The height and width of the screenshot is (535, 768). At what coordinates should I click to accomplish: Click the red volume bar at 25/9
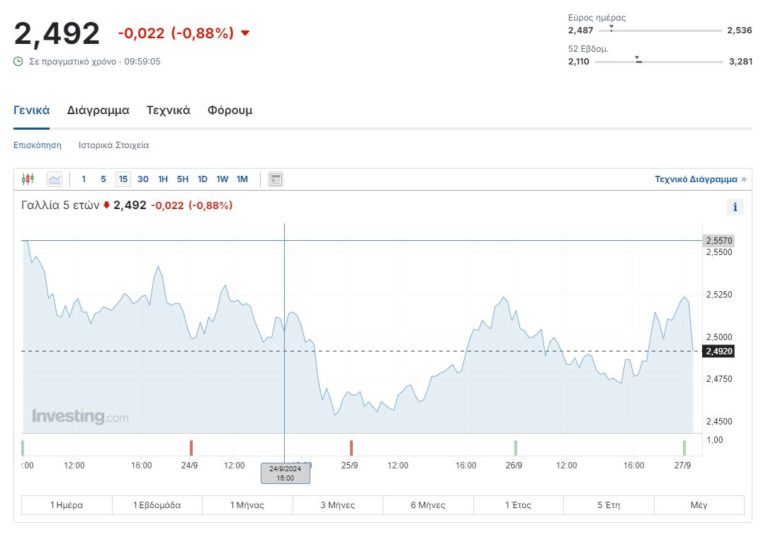pos(351,447)
